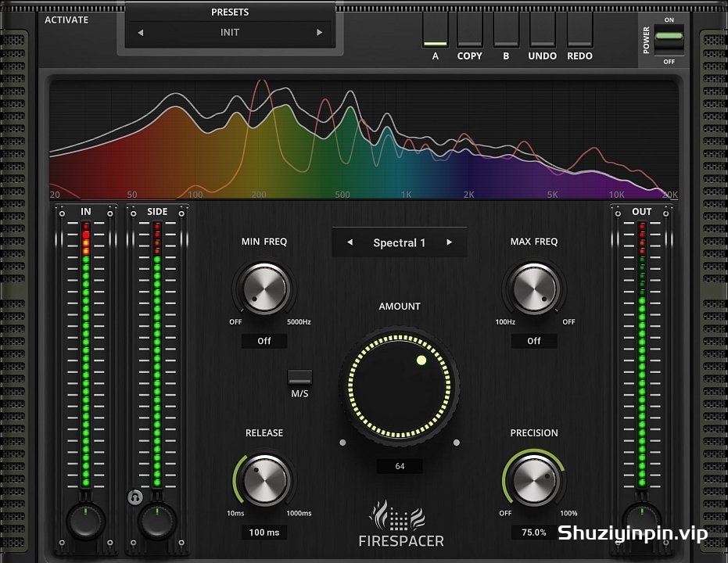Switch to previous mode before Spectral 1
The height and width of the screenshot is (563, 728).
click(350, 242)
